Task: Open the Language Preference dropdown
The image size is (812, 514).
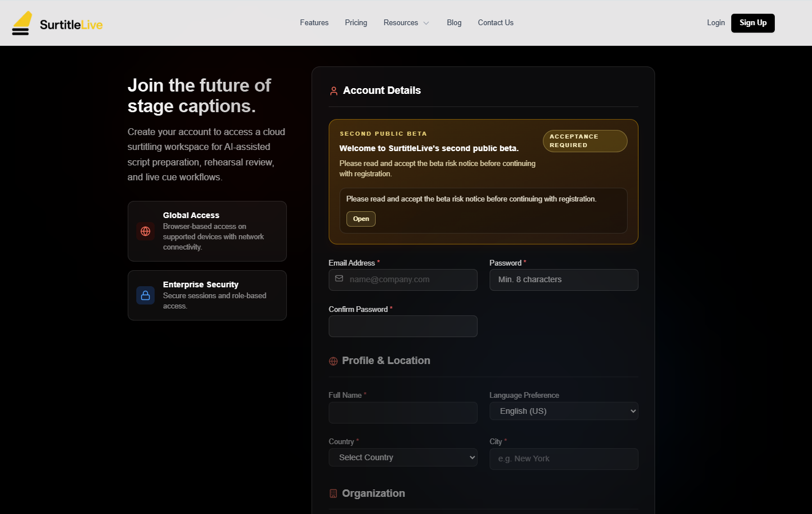Action: point(564,411)
